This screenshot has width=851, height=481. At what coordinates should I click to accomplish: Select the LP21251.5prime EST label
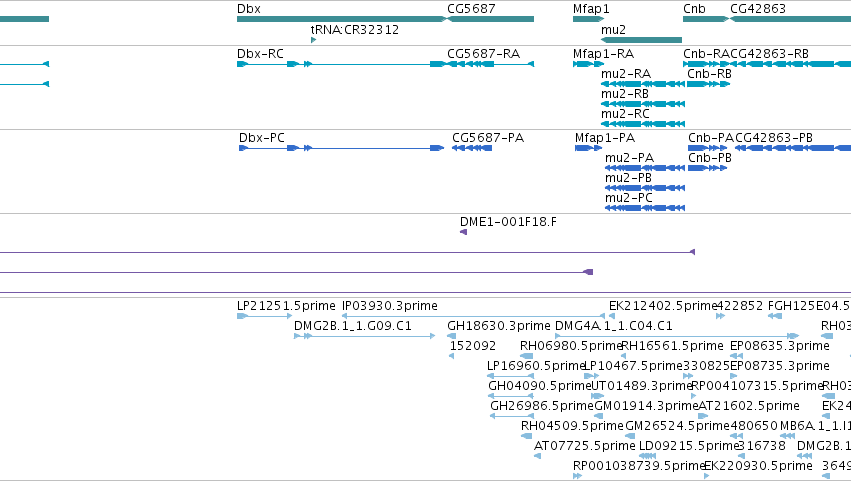[287, 306]
